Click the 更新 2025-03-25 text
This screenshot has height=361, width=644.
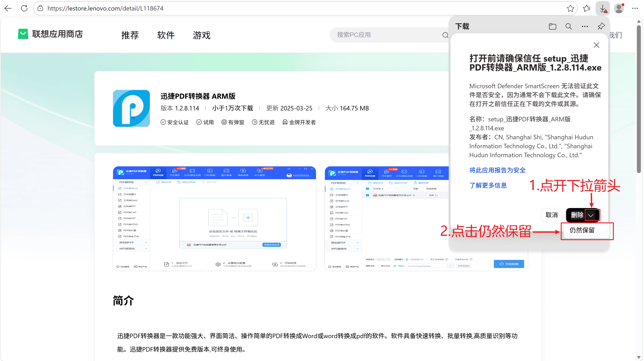(289, 108)
